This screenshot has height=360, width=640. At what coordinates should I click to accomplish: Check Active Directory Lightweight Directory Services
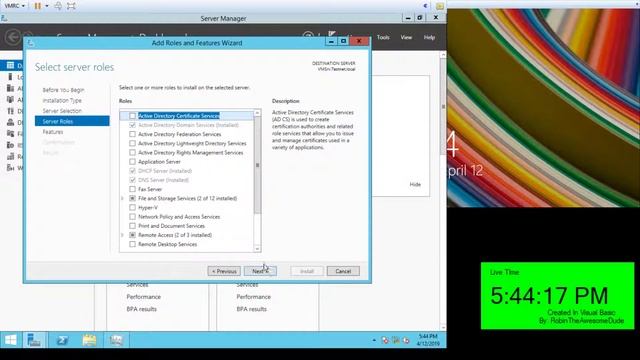point(132,143)
